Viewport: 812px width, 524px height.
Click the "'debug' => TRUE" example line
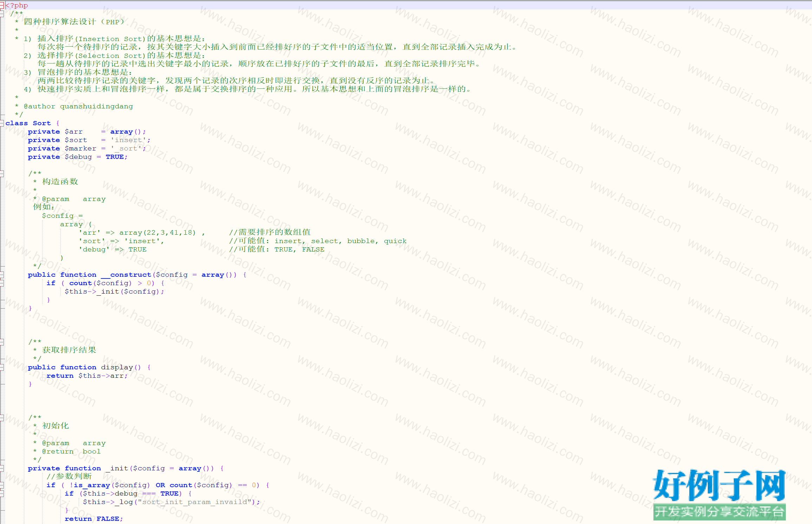click(x=112, y=249)
